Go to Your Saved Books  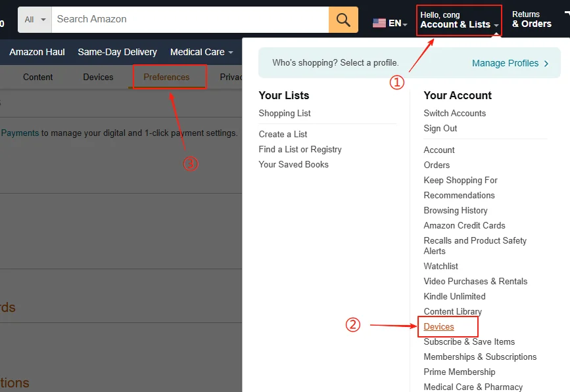(293, 164)
